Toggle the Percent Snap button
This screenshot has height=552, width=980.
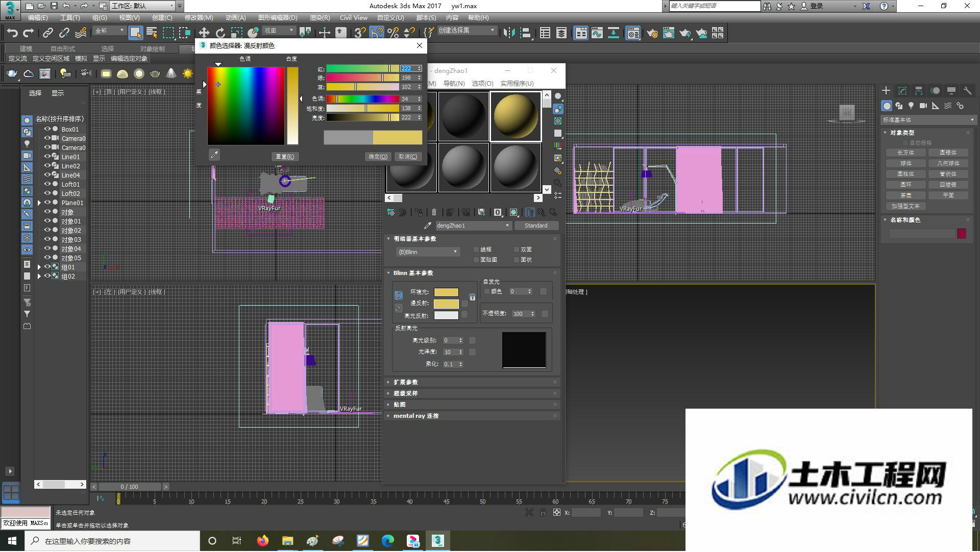393,33
